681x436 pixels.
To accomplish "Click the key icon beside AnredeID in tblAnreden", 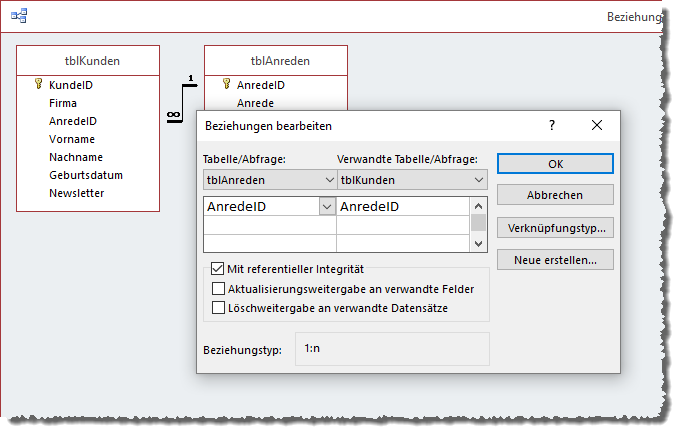I will pos(225,85).
